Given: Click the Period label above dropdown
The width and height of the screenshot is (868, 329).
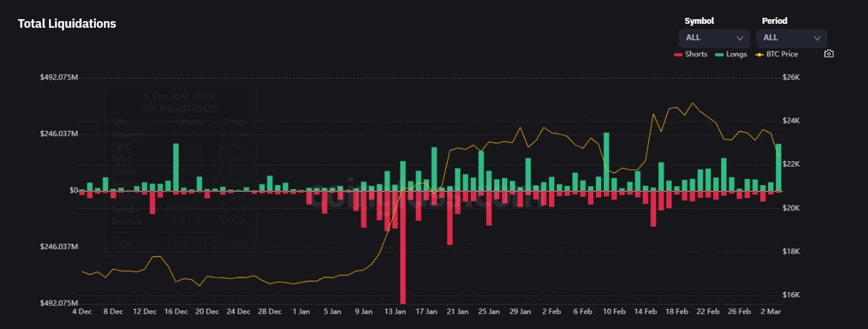Looking at the screenshot, I should click(775, 20).
